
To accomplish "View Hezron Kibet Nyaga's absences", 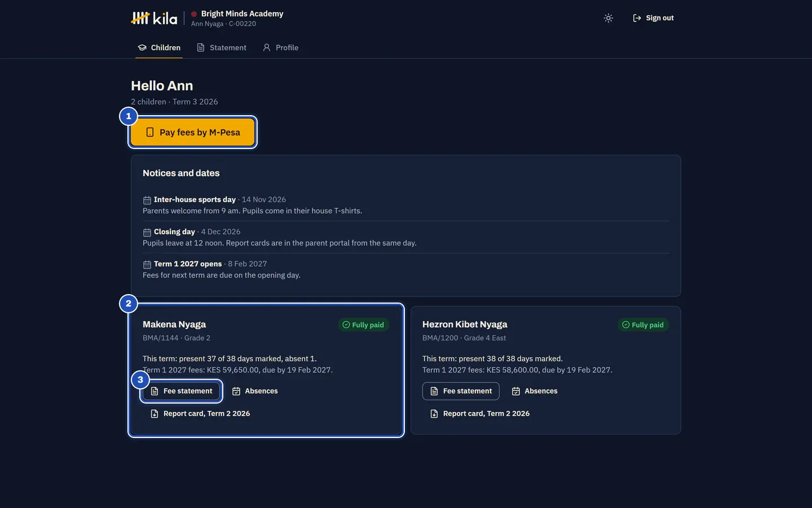I will point(535,391).
